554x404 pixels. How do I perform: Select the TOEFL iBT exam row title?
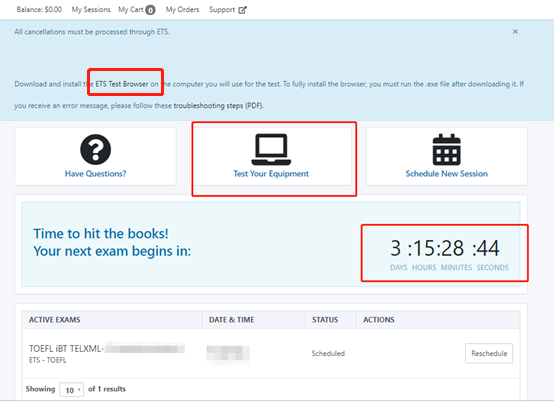tap(66, 349)
